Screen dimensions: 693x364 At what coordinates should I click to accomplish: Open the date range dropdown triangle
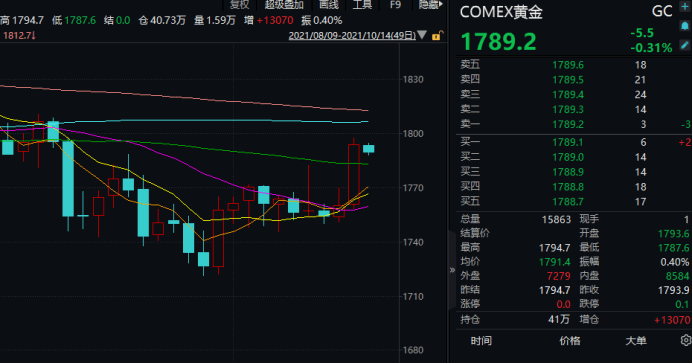pyautogui.click(x=422, y=35)
